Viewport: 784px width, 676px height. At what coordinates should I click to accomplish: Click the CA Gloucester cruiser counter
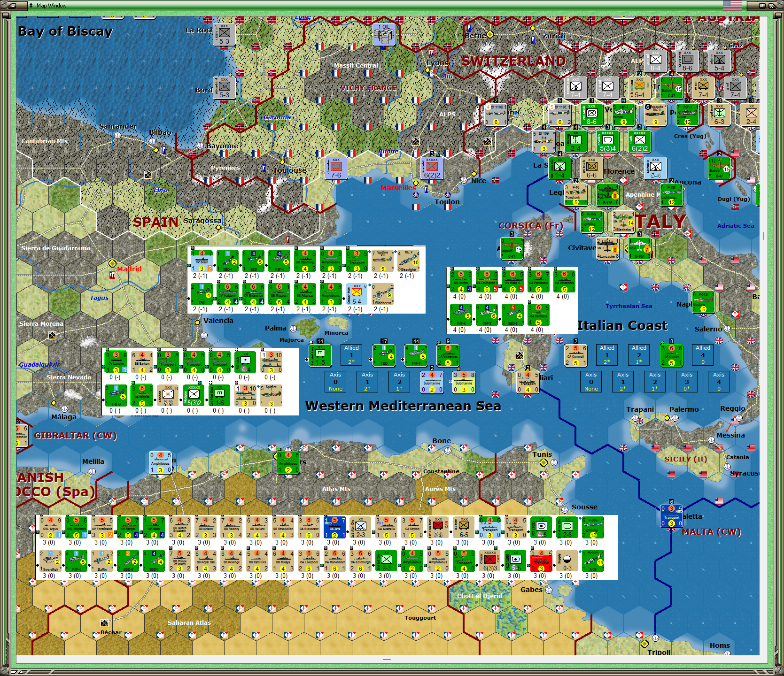309,527
